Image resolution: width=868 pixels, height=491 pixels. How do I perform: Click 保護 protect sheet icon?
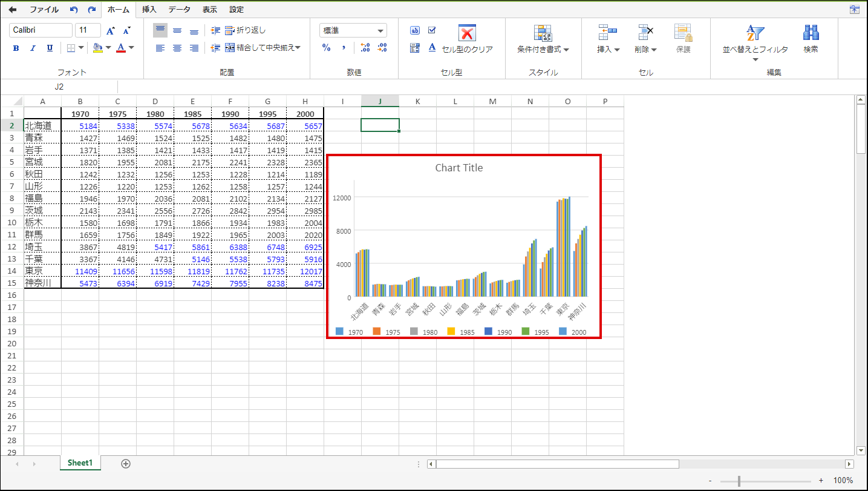[x=684, y=39]
